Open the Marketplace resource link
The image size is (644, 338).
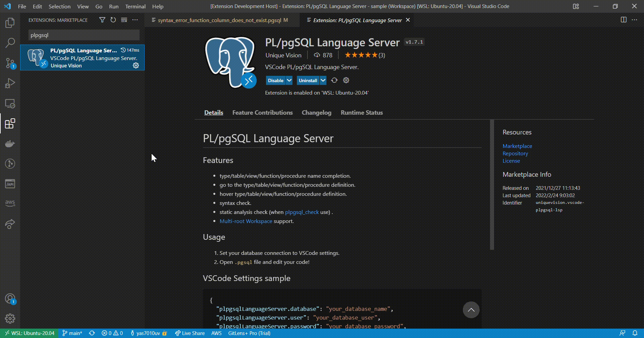517,146
